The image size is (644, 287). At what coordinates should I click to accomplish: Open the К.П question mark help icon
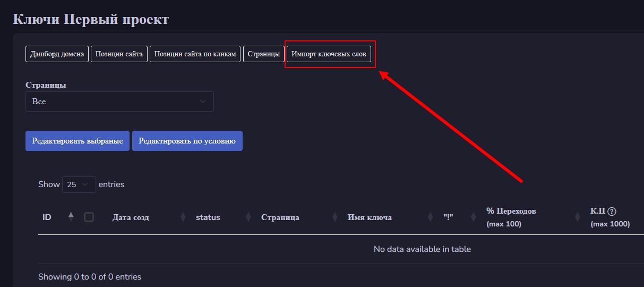(612, 211)
